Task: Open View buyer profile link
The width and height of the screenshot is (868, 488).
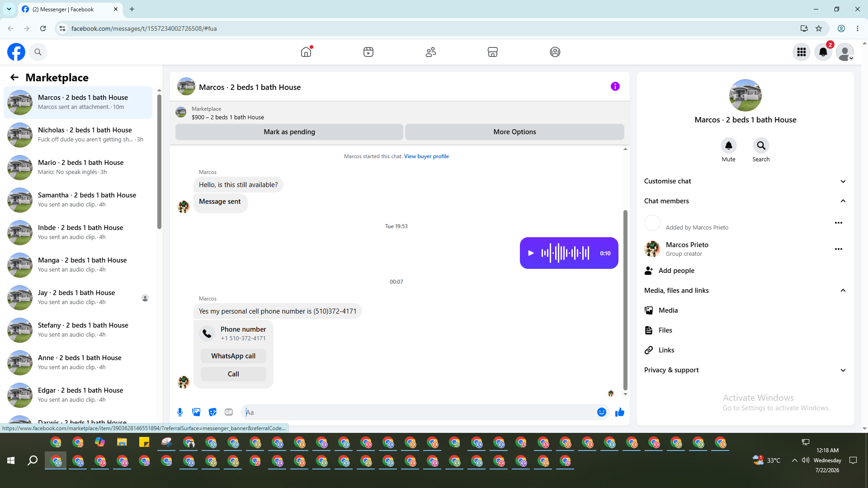Action: tap(426, 156)
